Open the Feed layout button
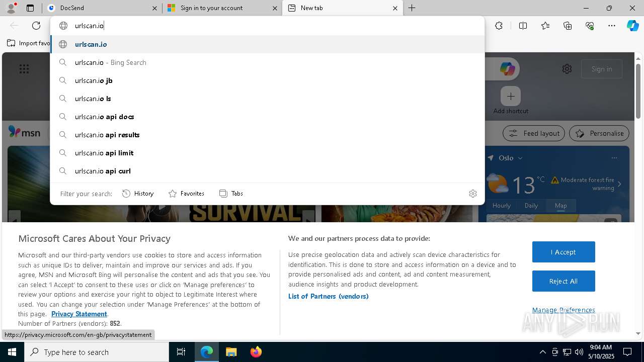Image resolution: width=644 pixels, height=362 pixels. pyautogui.click(x=534, y=133)
